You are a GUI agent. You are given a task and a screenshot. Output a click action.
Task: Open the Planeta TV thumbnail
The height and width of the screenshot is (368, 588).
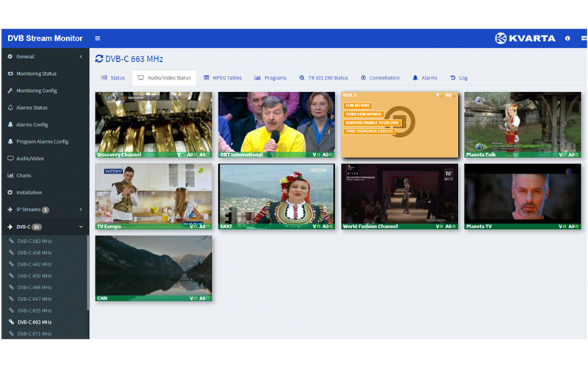(x=523, y=197)
